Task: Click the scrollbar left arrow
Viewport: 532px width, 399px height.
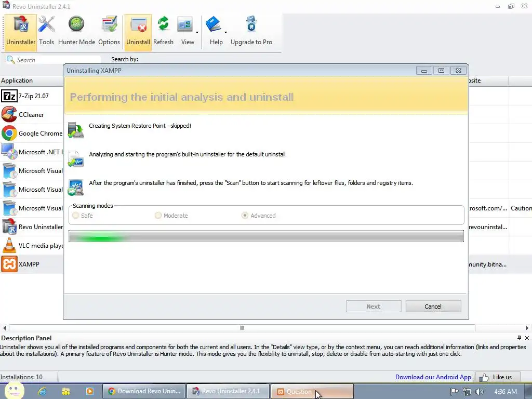Action: [4, 328]
